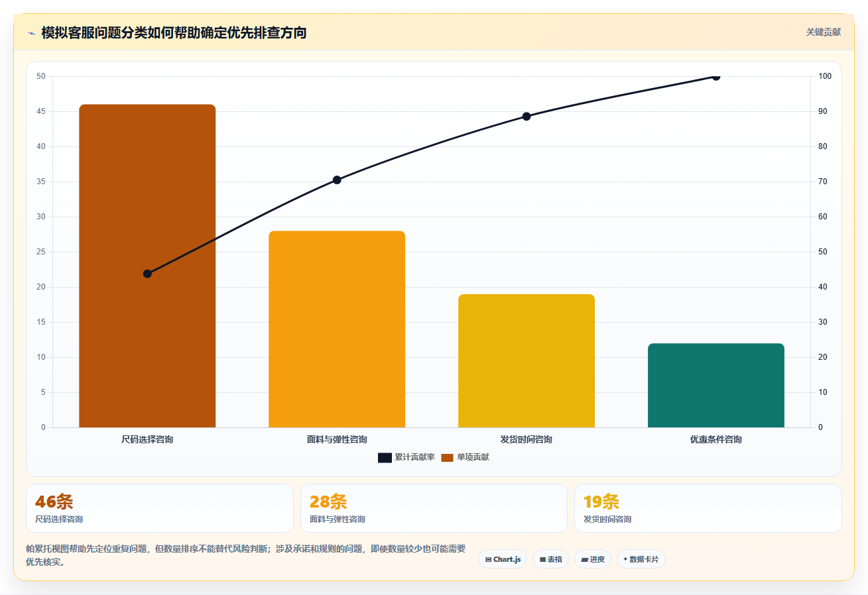Click the 46条 value text
Viewport: 868px width, 595px height.
pos(54,502)
